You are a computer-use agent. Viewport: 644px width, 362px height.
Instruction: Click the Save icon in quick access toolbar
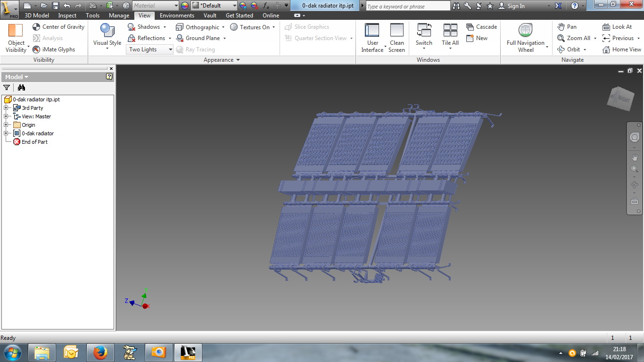pyautogui.click(x=55, y=6)
